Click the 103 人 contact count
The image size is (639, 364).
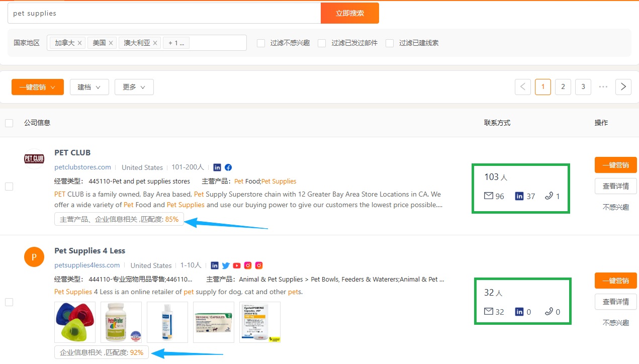(x=496, y=177)
